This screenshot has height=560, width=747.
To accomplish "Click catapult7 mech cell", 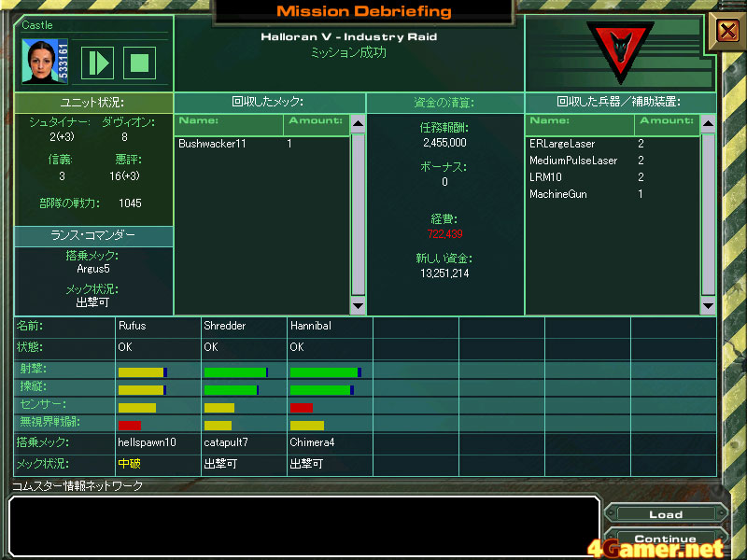I will point(244,442).
